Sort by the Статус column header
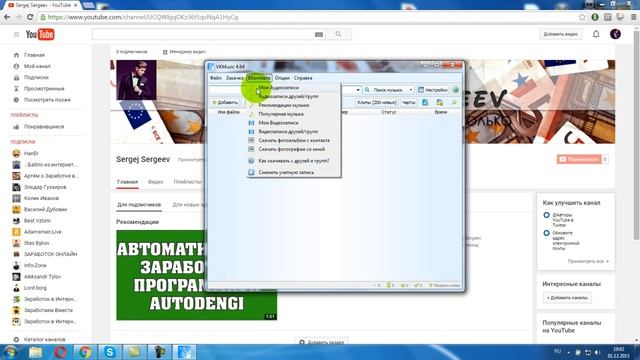The height and width of the screenshot is (360, 640). point(389,112)
